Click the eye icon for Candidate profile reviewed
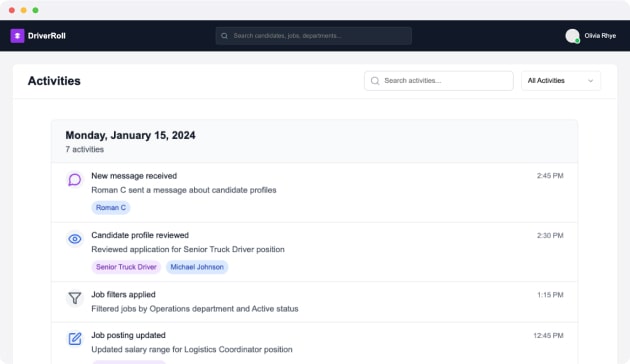Image resolution: width=630 pixels, height=364 pixels. coord(75,239)
